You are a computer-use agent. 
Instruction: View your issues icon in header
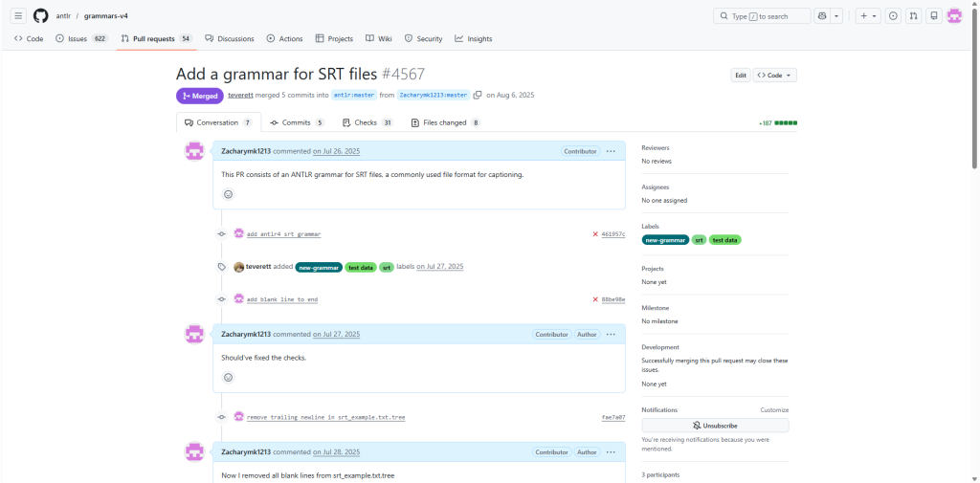click(x=894, y=15)
